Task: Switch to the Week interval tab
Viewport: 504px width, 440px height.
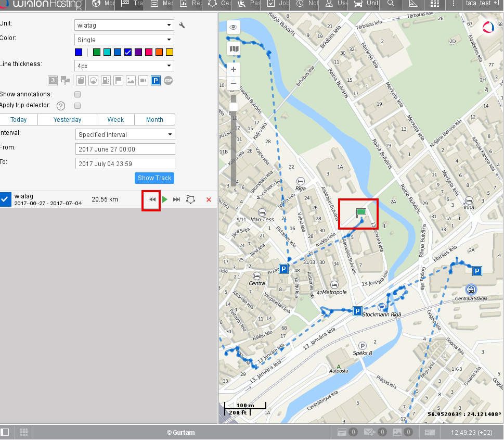Action: pos(115,120)
